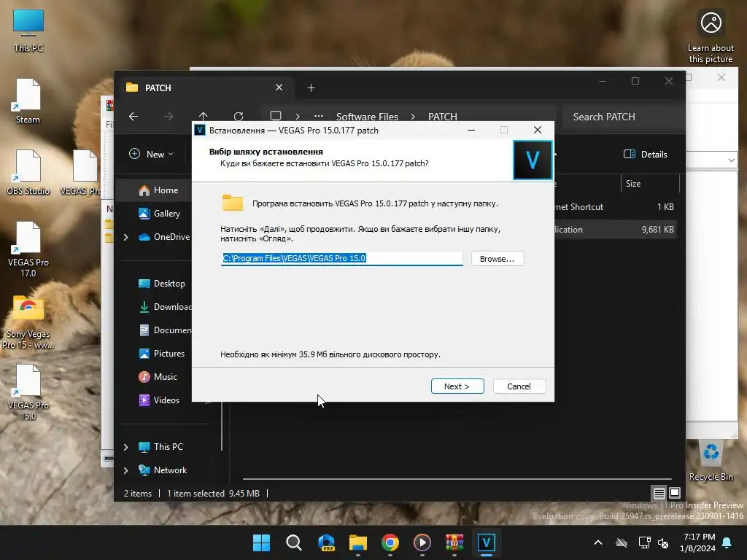Switch to details list view in status bar
Screen dimensions: 747x560
[x=659, y=494]
